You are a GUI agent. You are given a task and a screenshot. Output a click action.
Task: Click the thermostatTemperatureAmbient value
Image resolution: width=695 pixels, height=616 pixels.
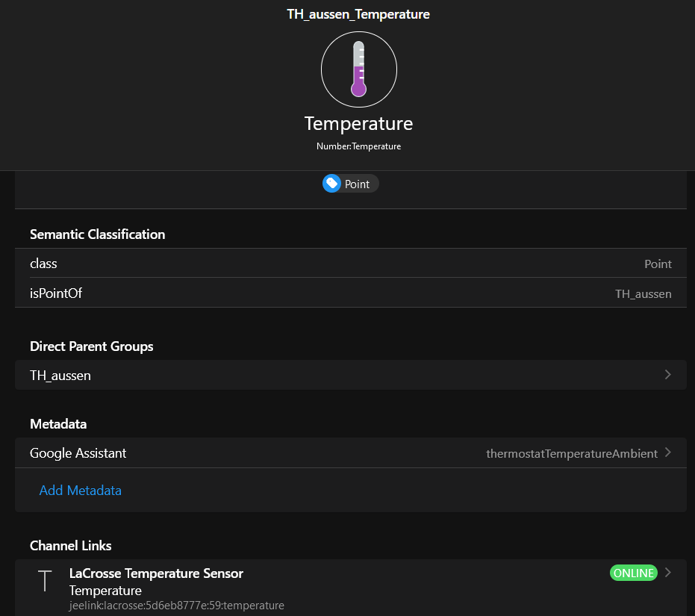[x=571, y=453]
